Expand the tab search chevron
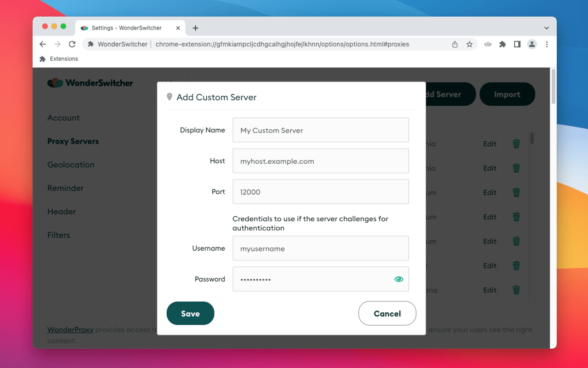 pos(547,28)
